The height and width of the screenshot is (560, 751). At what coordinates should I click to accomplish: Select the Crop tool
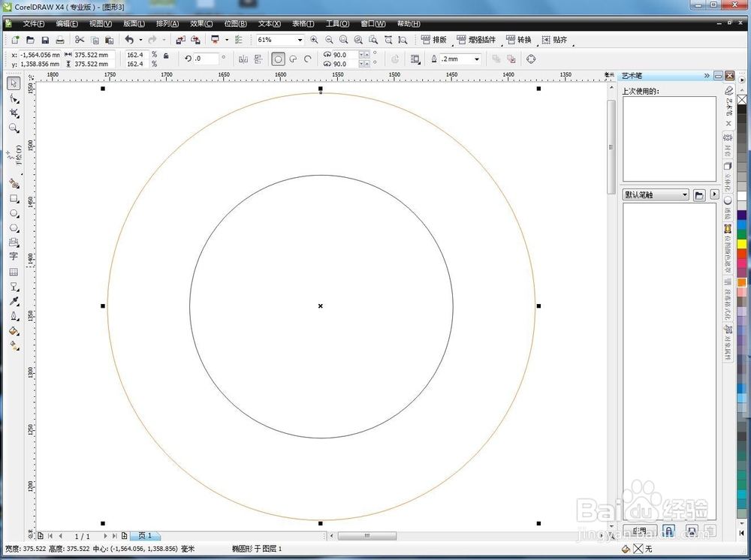(14, 113)
